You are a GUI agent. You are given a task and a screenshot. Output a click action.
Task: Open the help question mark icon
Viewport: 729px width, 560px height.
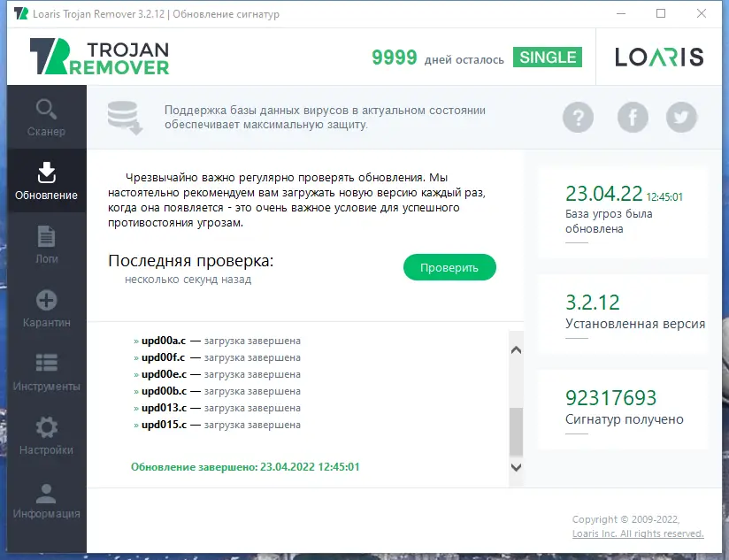coord(578,117)
